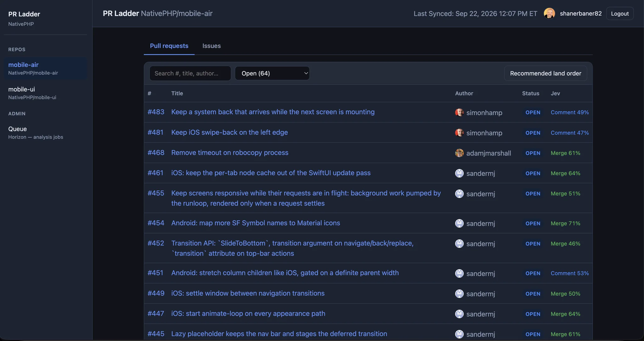Switch to the Pull requests tab
Screen dimensions: 644x341
coord(169,46)
